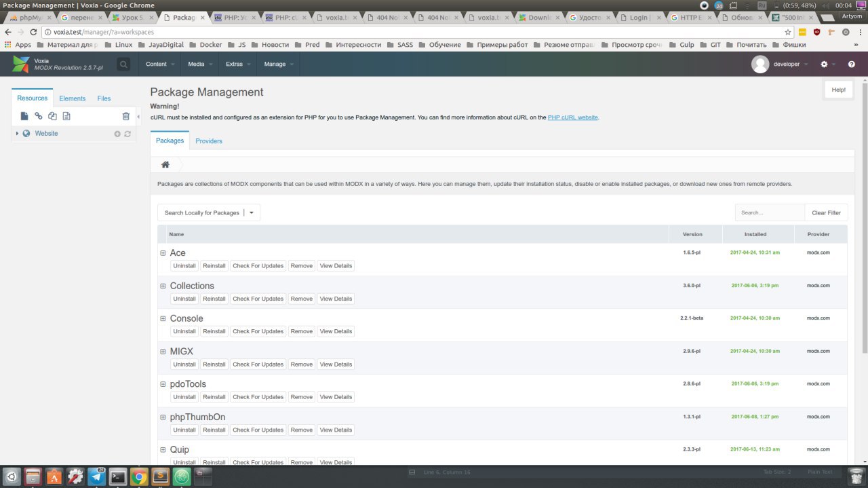Expand the phpThumbOn package row

click(x=163, y=417)
